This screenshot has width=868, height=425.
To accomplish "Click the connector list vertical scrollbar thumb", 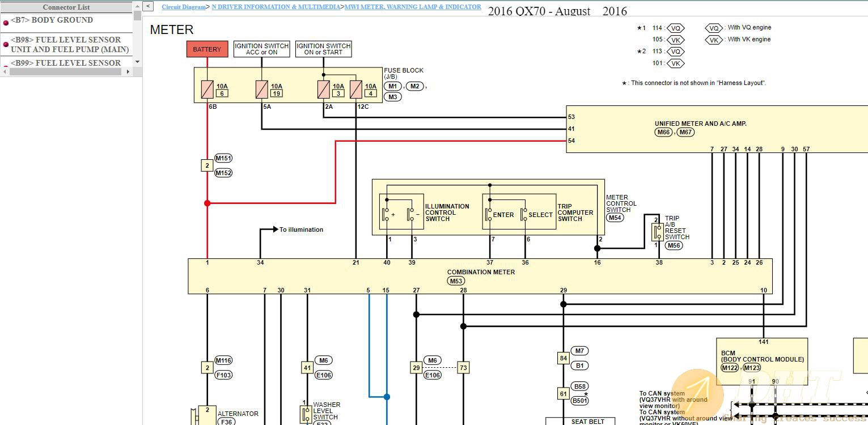I will tap(137, 15).
